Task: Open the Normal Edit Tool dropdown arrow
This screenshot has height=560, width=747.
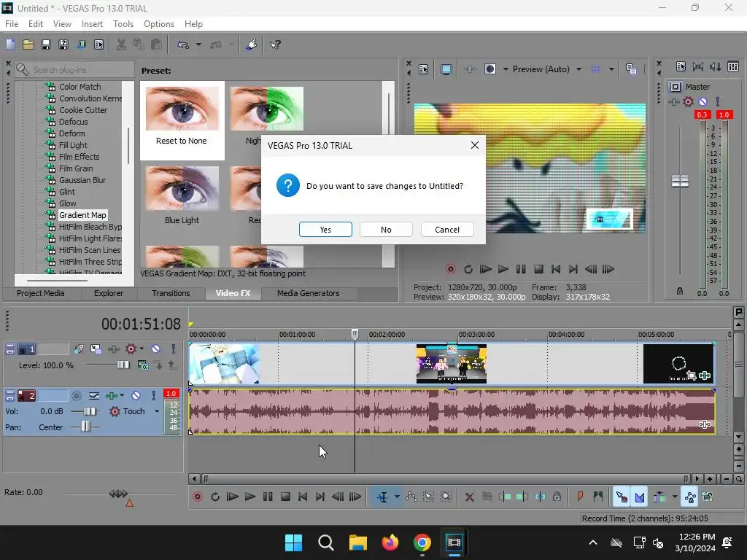Action: click(x=397, y=497)
